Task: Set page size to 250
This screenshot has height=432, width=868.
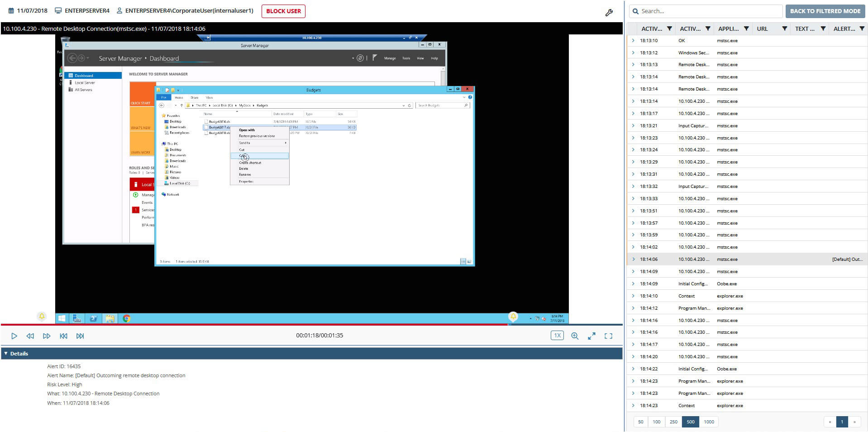Action: pyautogui.click(x=673, y=422)
